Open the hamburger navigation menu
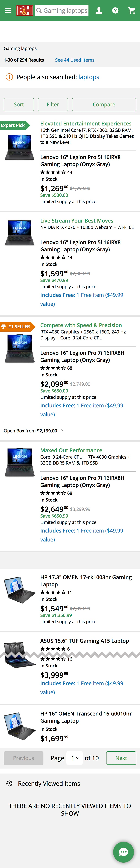 coord(8,10)
